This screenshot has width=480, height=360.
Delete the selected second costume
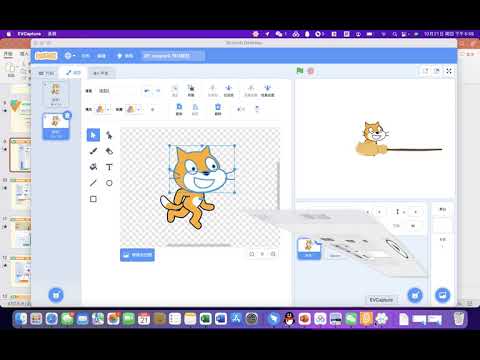tap(67, 115)
